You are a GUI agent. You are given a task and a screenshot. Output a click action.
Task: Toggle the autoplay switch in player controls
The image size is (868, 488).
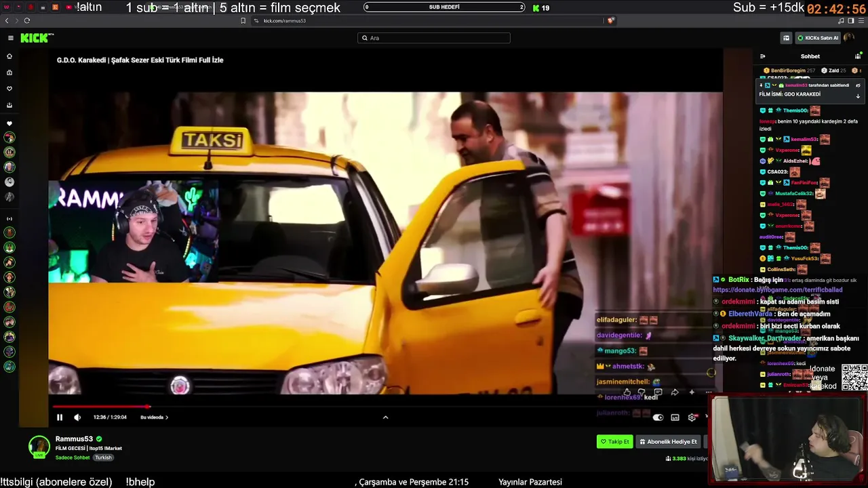[658, 418]
